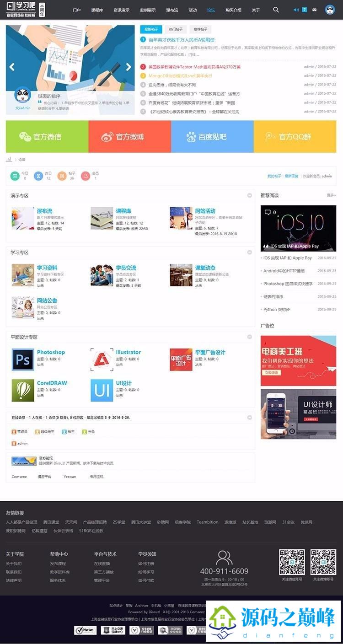The image size is (343, 644).
Task: Click the Norton Secured badge
Action: (86, 630)
